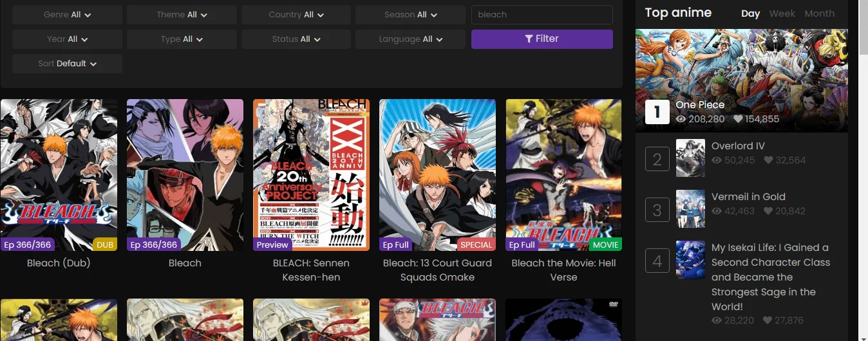This screenshot has width=868, height=341.
Task: Click the yellow DUB badge on Bleach (Dub)
Action: pyautogui.click(x=105, y=244)
